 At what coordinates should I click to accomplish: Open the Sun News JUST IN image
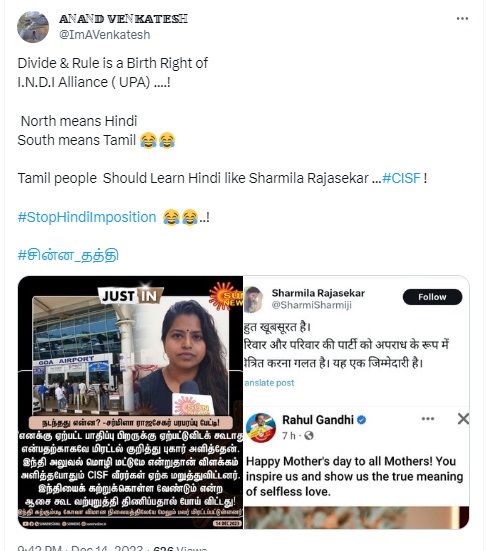click(x=130, y=402)
